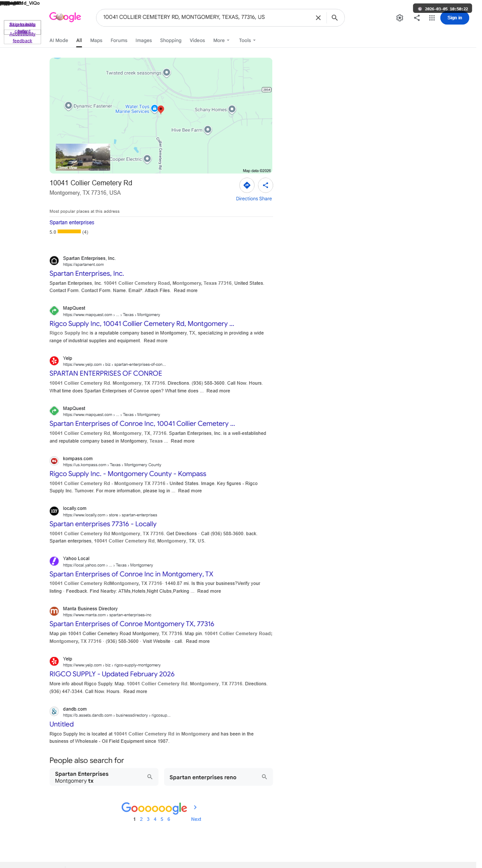This screenshot has width=482, height=868.
Task: Expand the More search filter dropdown
Action: (221, 40)
